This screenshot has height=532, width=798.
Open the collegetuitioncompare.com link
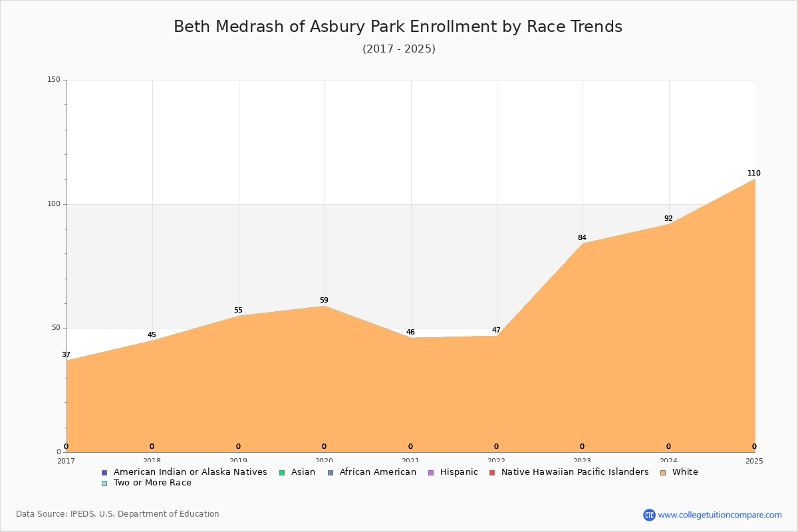pyautogui.click(x=720, y=515)
